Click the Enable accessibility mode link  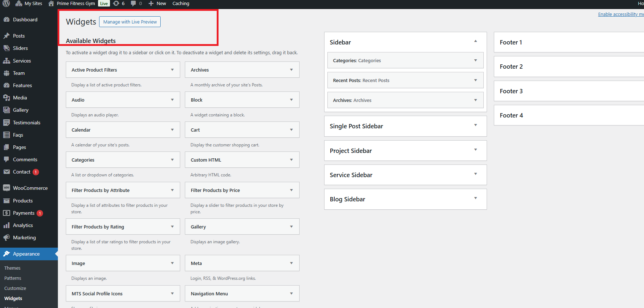tap(620, 14)
